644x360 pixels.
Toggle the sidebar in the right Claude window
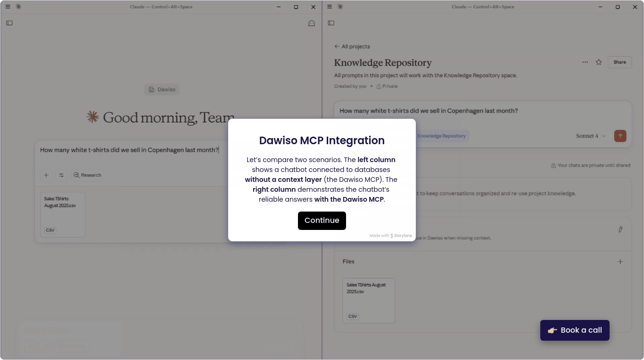click(331, 23)
